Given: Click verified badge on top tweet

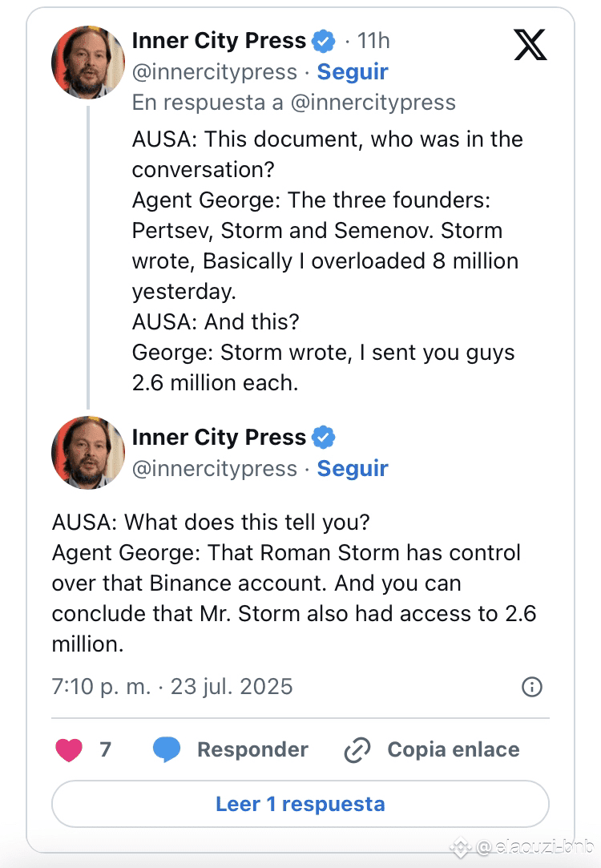Looking at the screenshot, I should pyautogui.click(x=323, y=41).
